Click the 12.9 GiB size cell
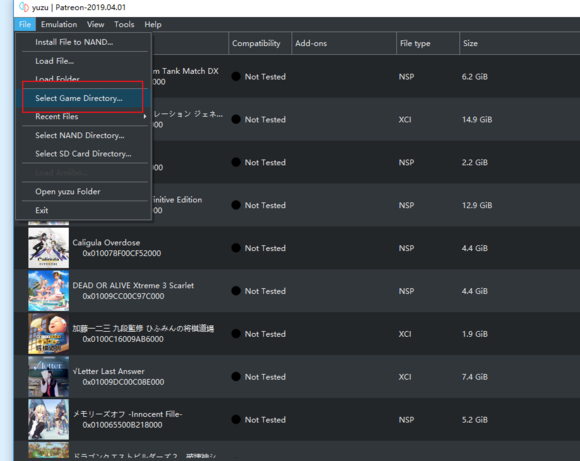Image resolution: width=580 pixels, height=461 pixels. [x=477, y=205]
